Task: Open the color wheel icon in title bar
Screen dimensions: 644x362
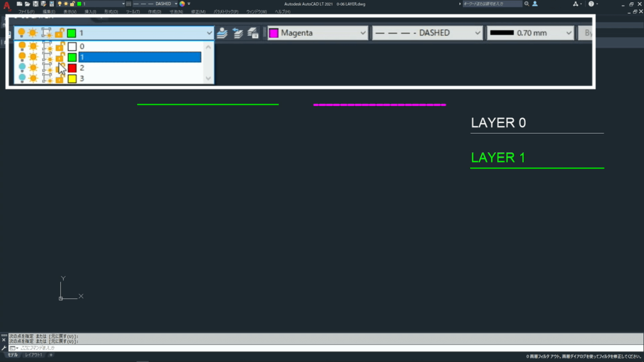Action: [x=182, y=4]
